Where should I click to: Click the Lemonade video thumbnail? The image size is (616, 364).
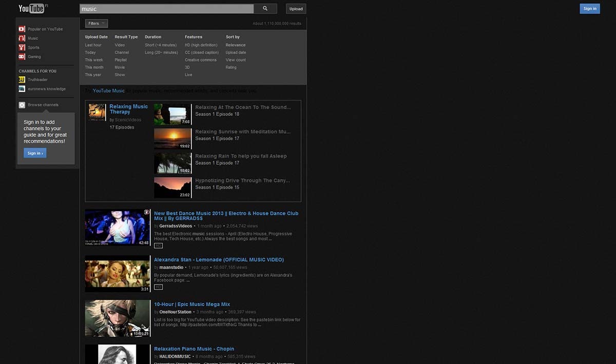pyautogui.click(x=118, y=274)
